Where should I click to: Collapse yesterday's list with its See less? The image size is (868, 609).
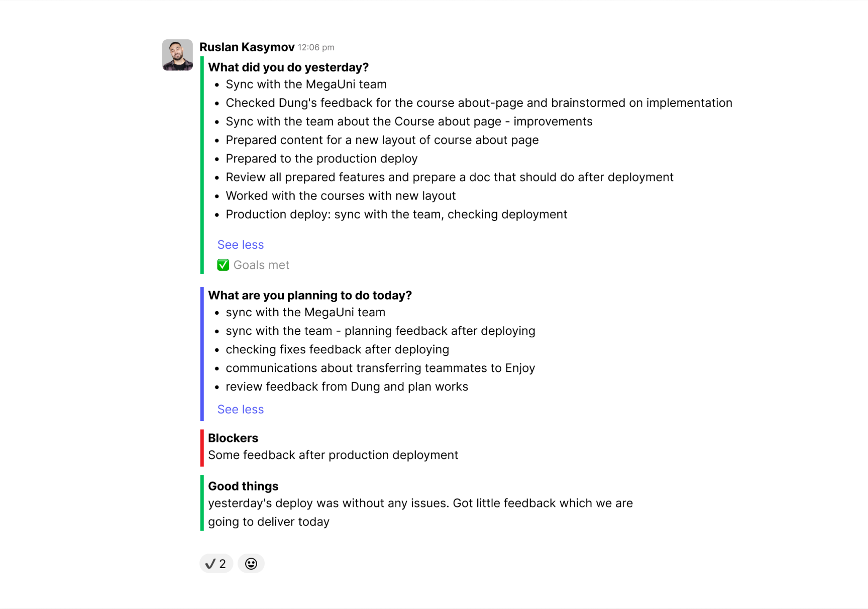point(240,245)
